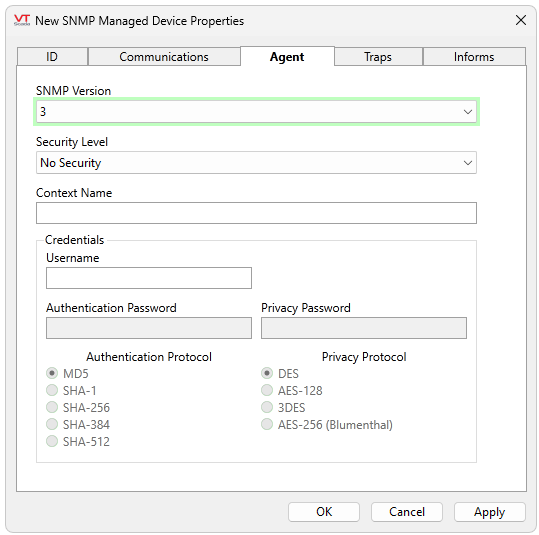Apply the device property changes
The image size is (539, 535).
(x=490, y=512)
